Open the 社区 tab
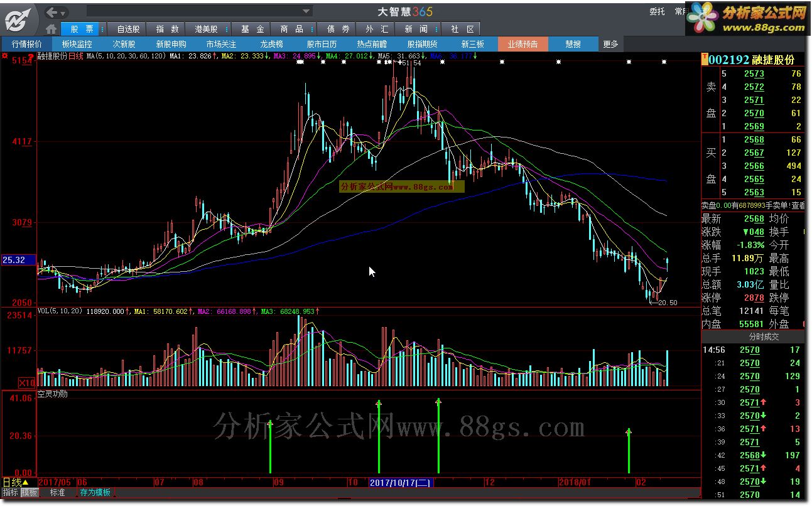Image resolution: width=812 pixels, height=506 pixels. 461,29
